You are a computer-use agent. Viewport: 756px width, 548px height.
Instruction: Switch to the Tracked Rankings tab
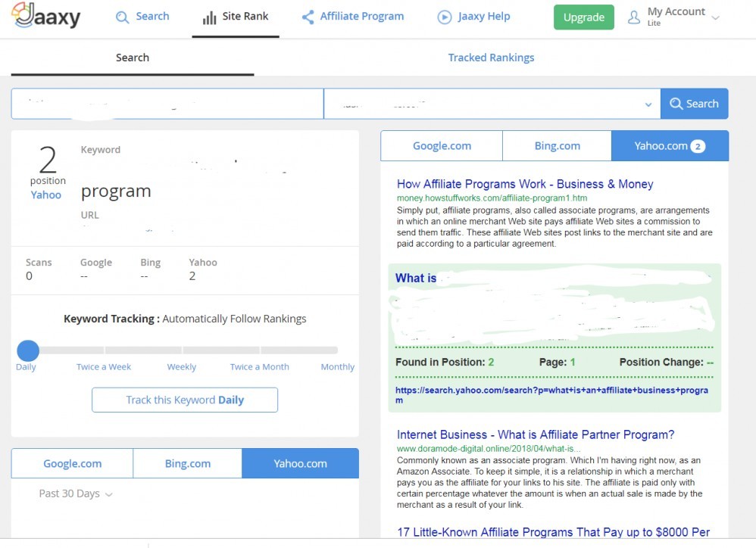pyautogui.click(x=491, y=58)
